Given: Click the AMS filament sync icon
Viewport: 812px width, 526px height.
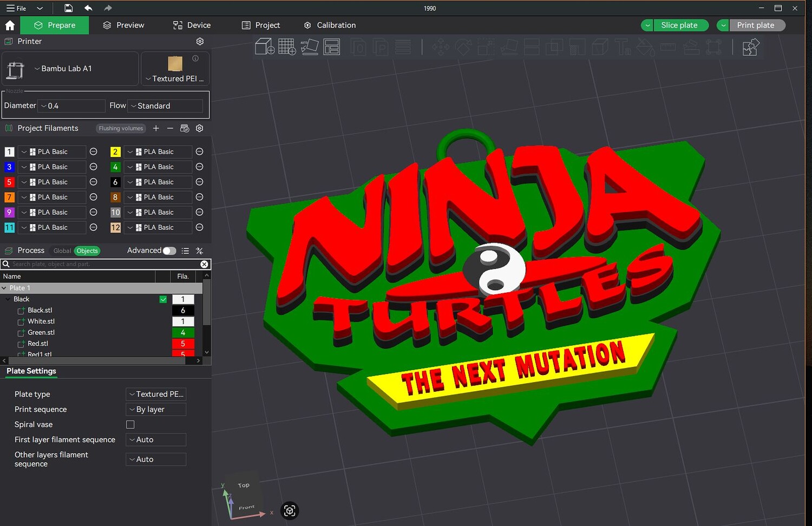Looking at the screenshot, I should (x=185, y=128).
